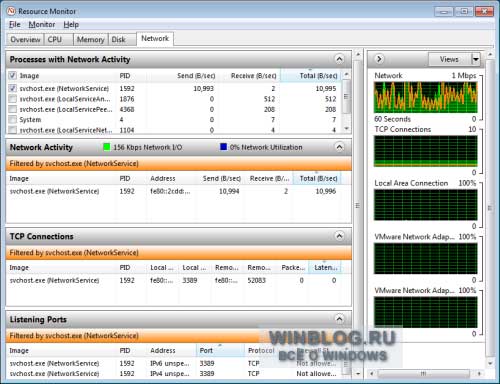Open the Help menu
The image size is (500, 384).
tap(71, 25)
